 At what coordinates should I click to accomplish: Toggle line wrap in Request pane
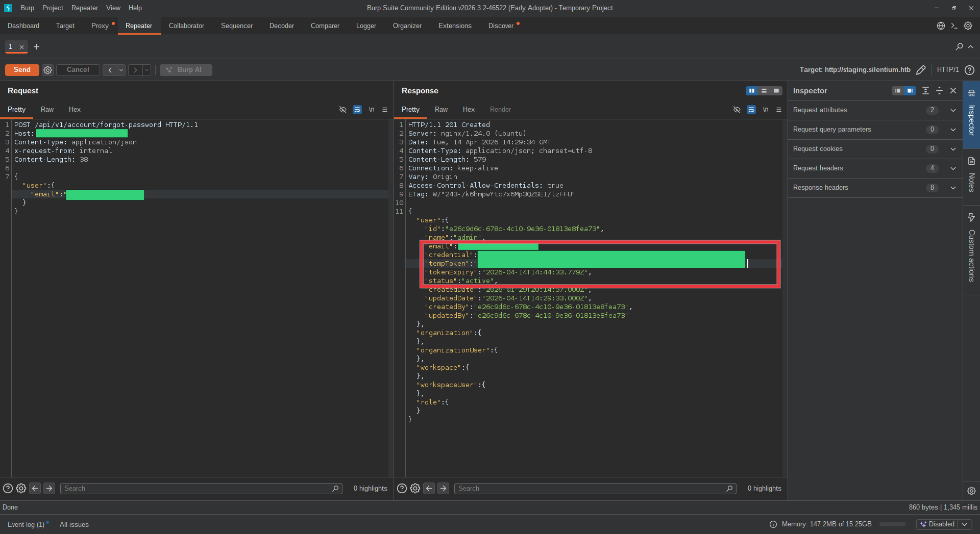(x=357, y=110)
